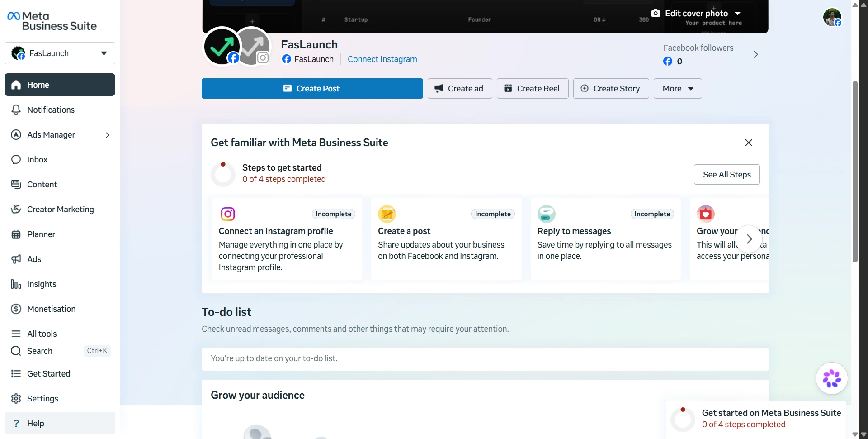Click See All Steps button
This screenshot has width=868, height=439.
727,175
